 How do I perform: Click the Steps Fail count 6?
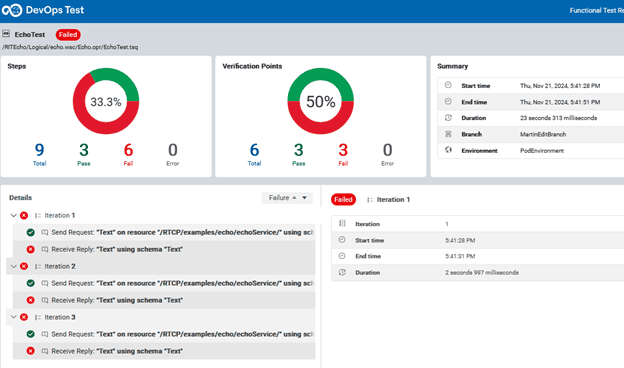point(128,150)
